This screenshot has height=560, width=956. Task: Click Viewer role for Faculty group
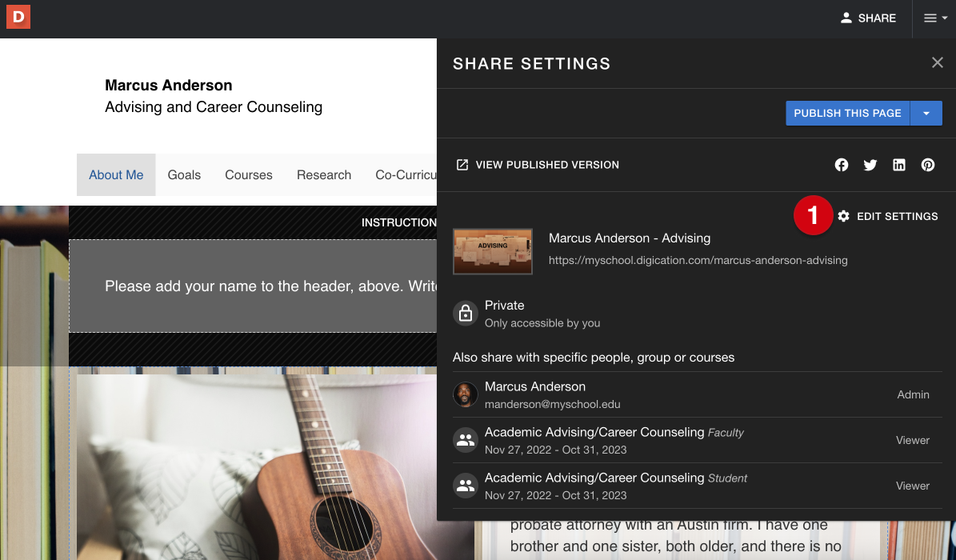tap(912, 441)
